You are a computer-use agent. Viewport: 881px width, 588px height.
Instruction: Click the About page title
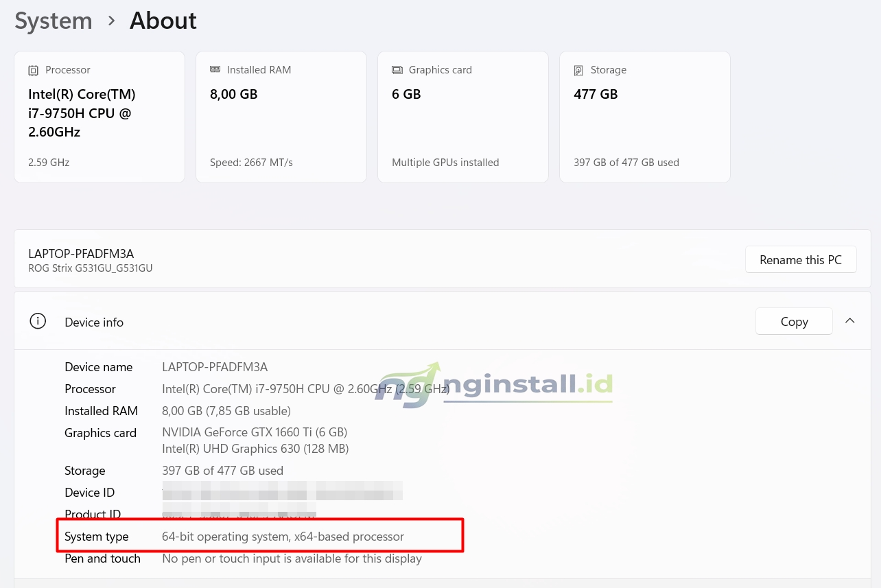163,21
